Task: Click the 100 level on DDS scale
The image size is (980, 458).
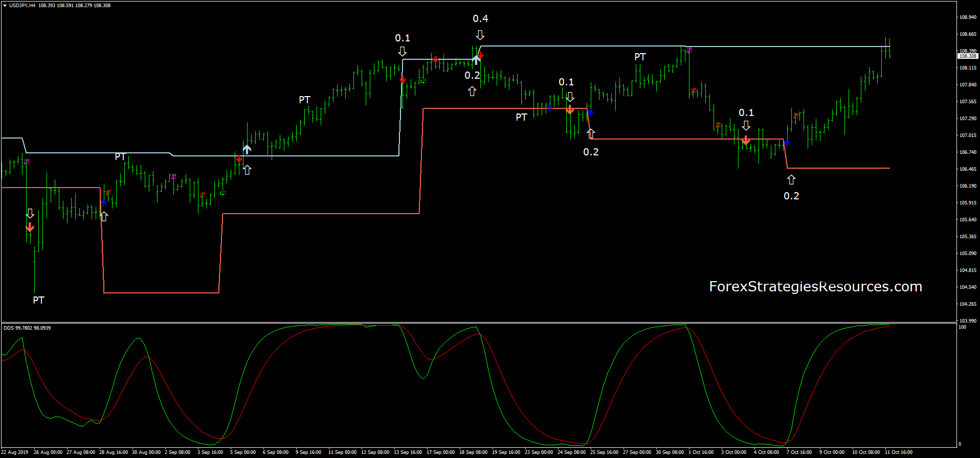Action: click(963, 327)
